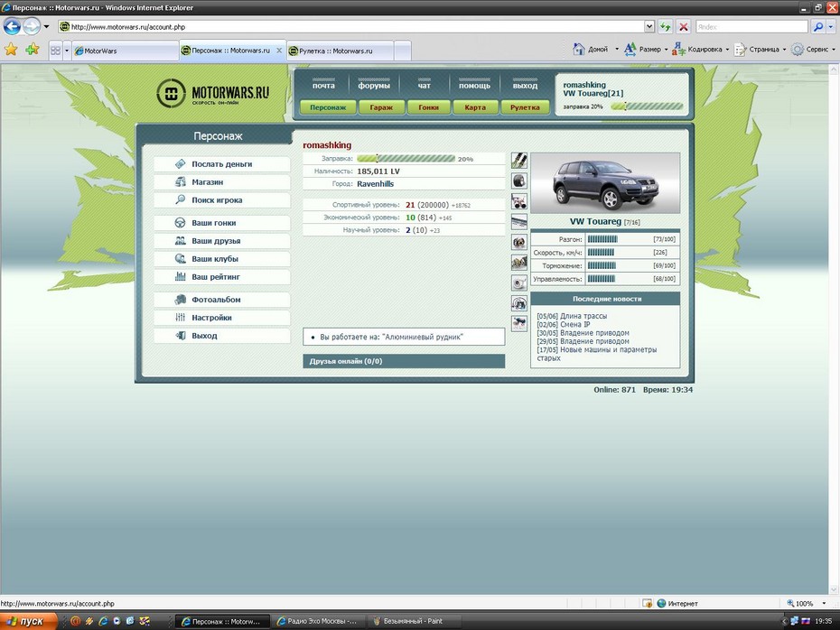
Task: Click the steering wheel icon beside Ваши гонки
Action: tap(181, 223)
